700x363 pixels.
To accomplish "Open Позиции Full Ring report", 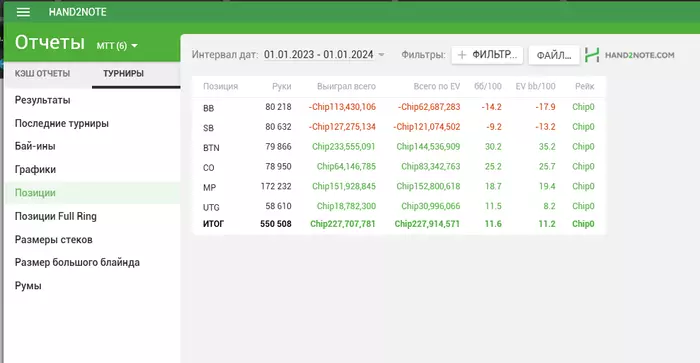I will [x=55, y=216].
